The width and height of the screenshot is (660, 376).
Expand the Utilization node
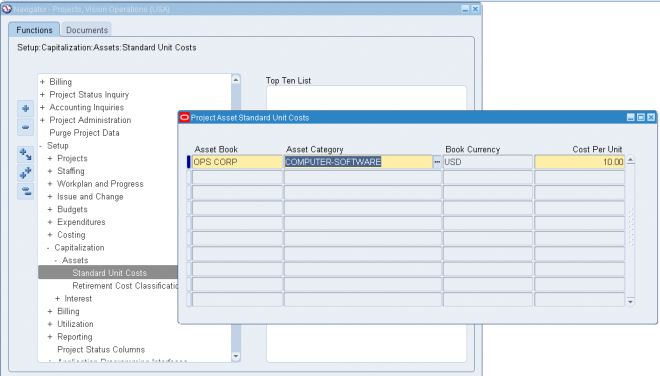50,324
